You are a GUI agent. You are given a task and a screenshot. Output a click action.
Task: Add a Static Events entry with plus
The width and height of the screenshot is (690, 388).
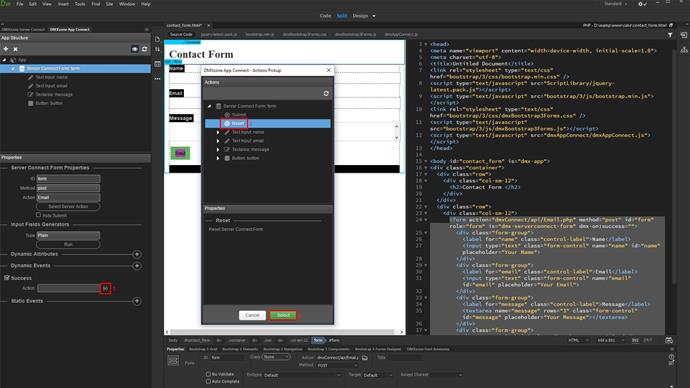(x=137, y=301)
